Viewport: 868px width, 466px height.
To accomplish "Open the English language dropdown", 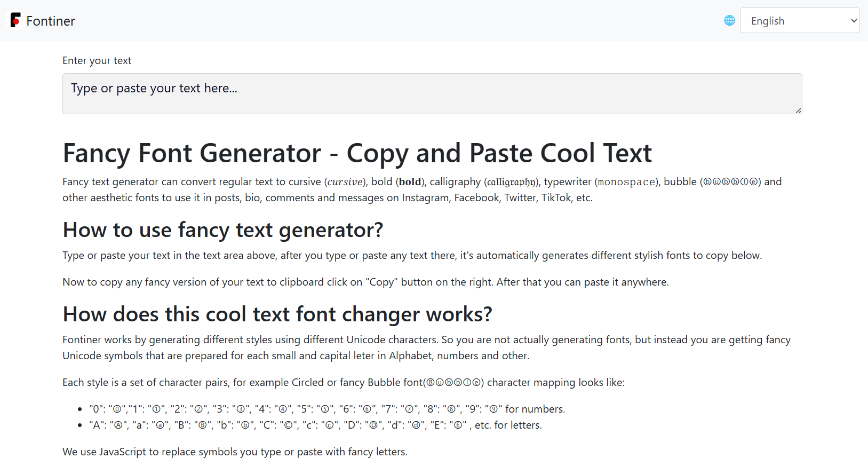I will tap(799, 20).
